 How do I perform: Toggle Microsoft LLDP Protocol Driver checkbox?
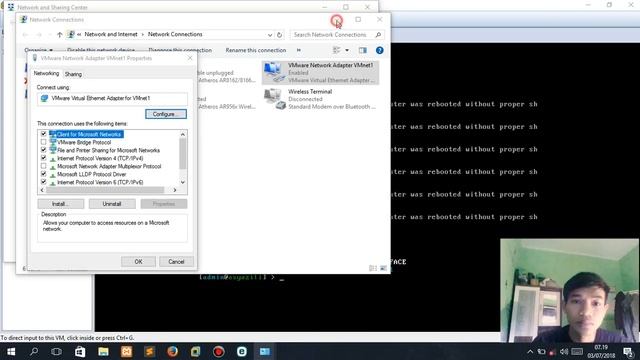coord(44,174)
